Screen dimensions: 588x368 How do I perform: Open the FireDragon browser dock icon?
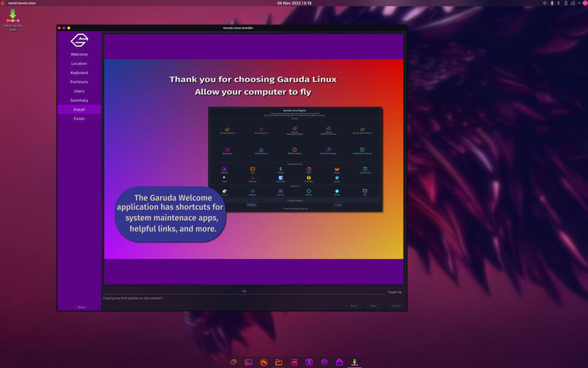[x=263, y=362]
